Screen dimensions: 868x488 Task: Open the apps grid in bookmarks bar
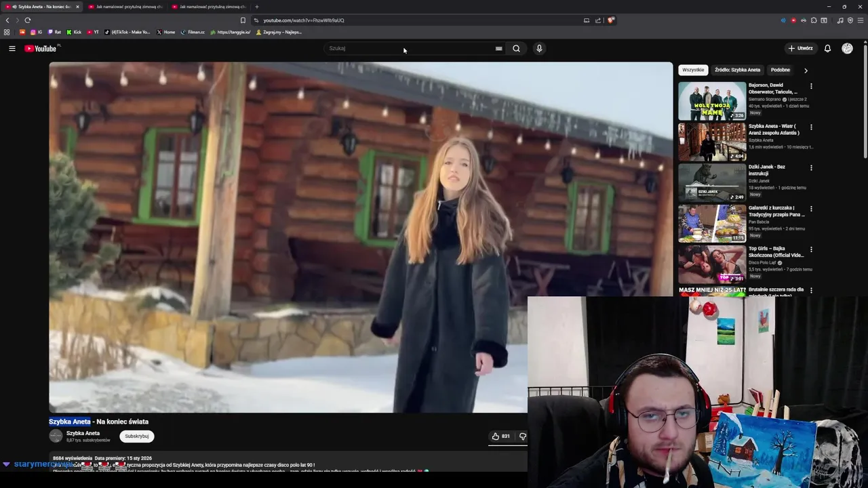7,32
